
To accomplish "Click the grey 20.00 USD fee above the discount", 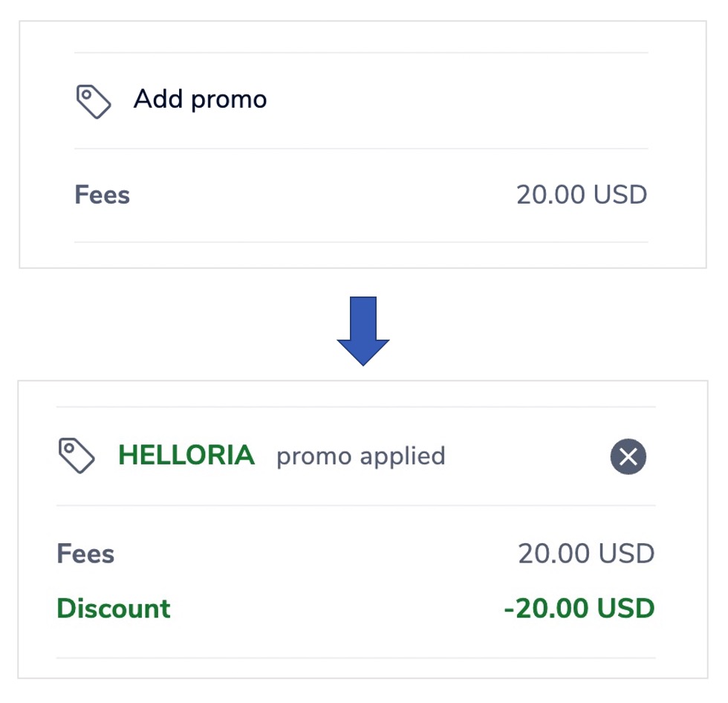I will [586, 554].
